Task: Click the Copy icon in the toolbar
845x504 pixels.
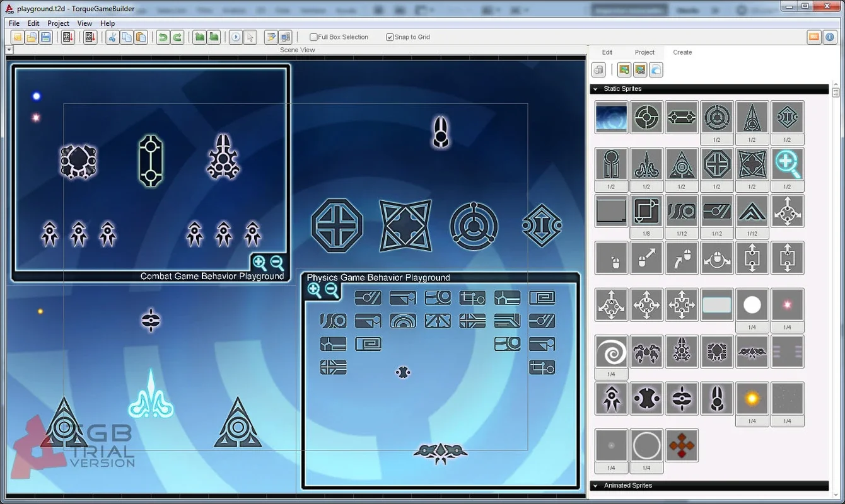Action: click(x=127, y=37)
